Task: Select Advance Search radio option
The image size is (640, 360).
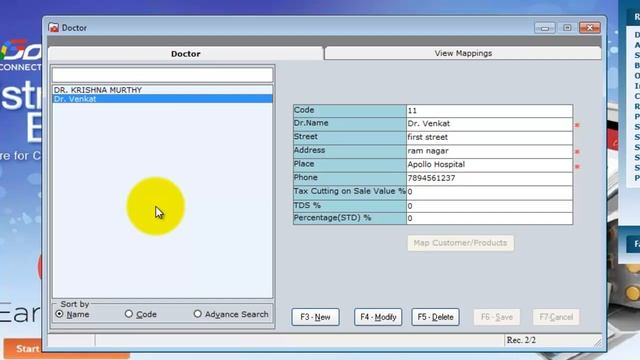Action: [198, 314]
